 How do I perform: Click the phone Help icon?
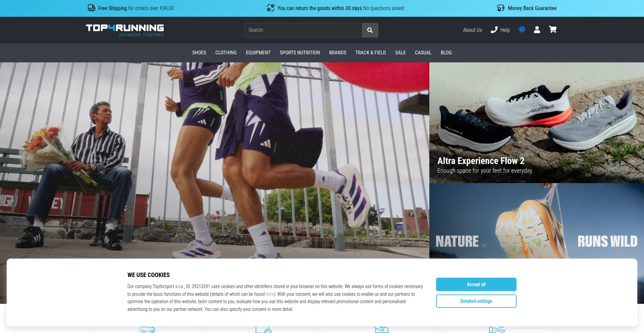(494, 30)
